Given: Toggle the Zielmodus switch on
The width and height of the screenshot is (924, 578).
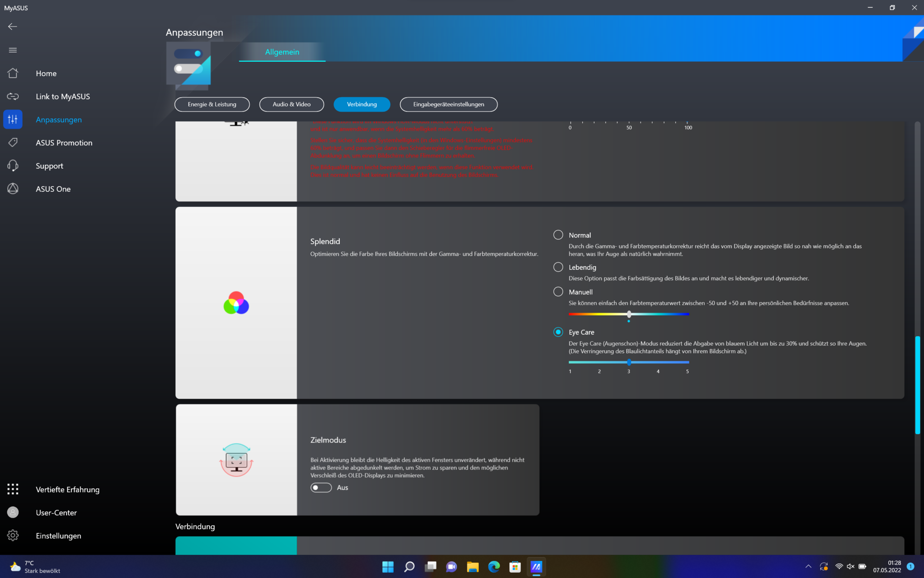Looking at the screenshot, I should coord(321,488).
